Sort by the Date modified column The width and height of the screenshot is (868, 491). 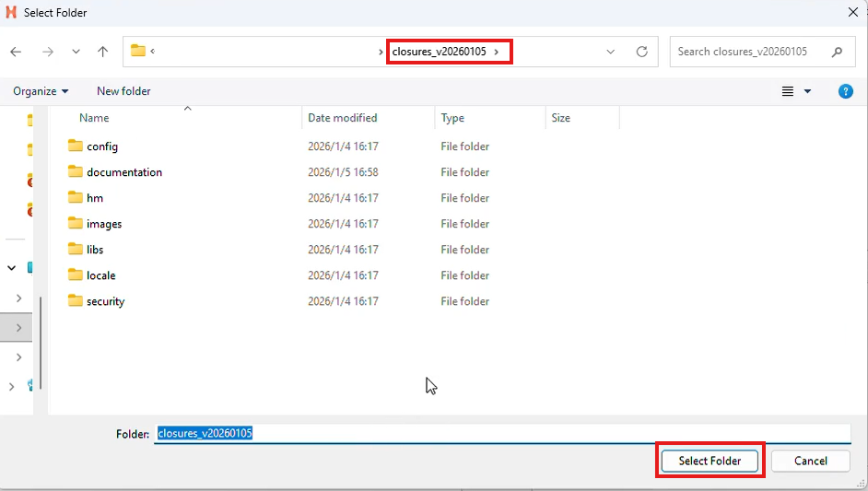342,117
